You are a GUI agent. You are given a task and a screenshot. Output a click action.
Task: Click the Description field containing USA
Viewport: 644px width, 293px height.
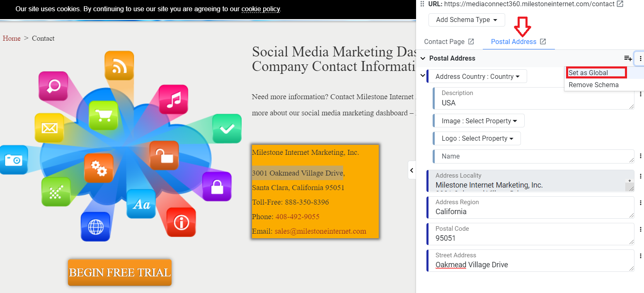coord(533,98)
